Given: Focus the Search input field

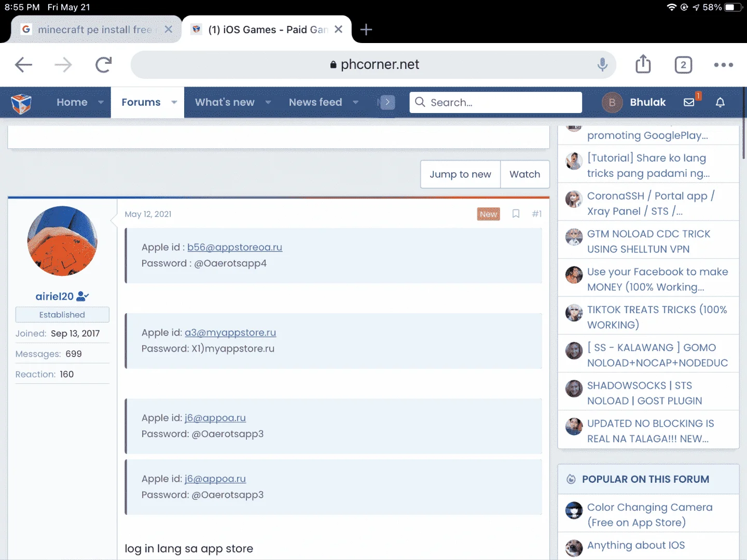Looking at the screenshot, I should pyautogui.click(x=495, y=102).
